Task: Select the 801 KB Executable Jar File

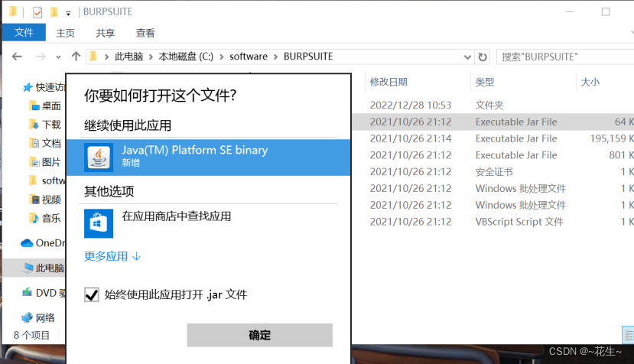Action: [493, 155]
